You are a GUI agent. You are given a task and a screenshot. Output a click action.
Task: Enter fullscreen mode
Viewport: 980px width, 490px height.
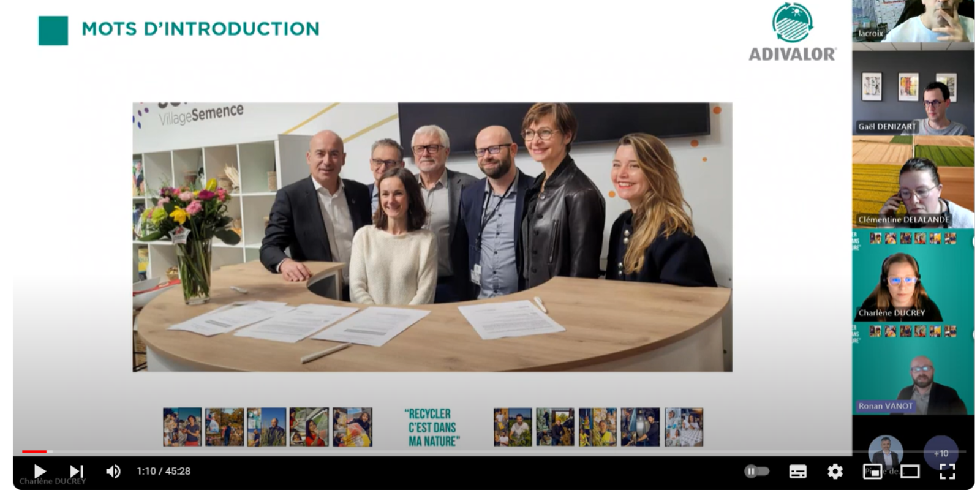click(947, 471)
